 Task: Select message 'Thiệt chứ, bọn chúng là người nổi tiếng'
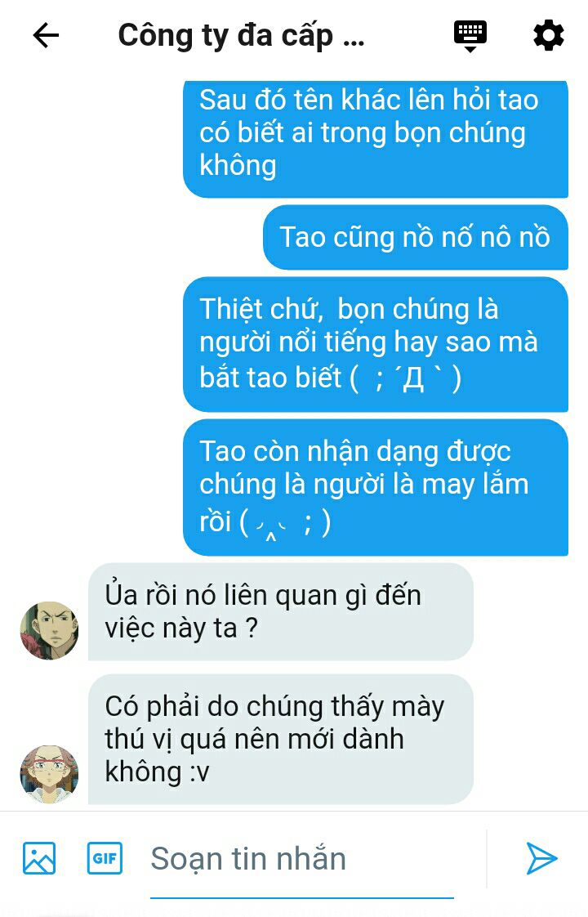point(375,344)
